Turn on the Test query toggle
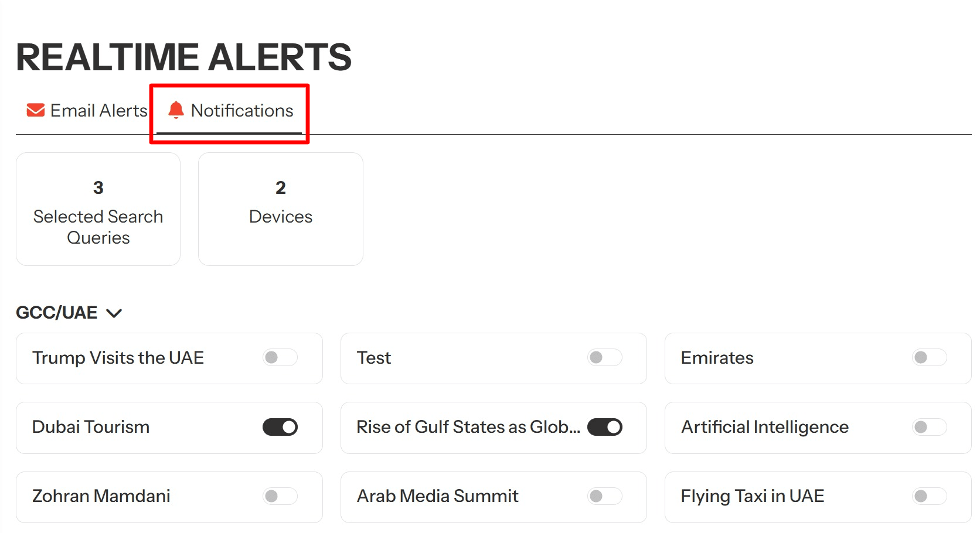980x533 pixels. pyautogui.click(x=604, y=357)
